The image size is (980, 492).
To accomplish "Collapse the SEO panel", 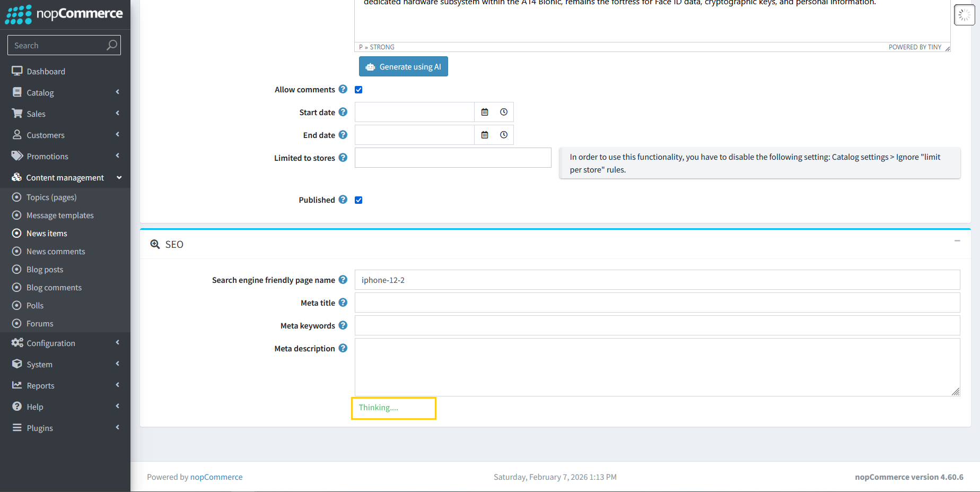I will [957, 241].
